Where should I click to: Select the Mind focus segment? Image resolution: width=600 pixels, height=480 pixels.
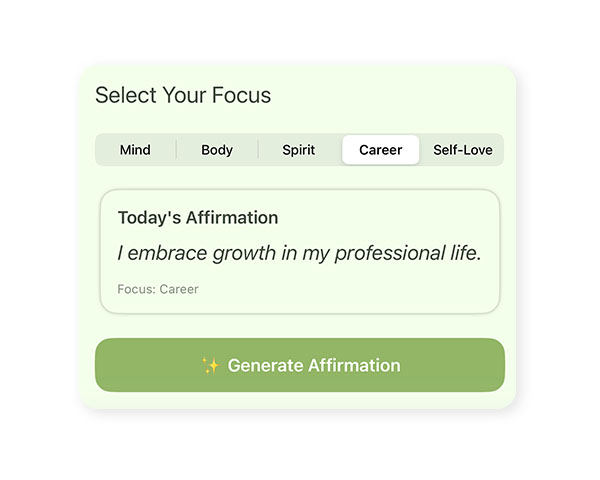click(135, 150)
